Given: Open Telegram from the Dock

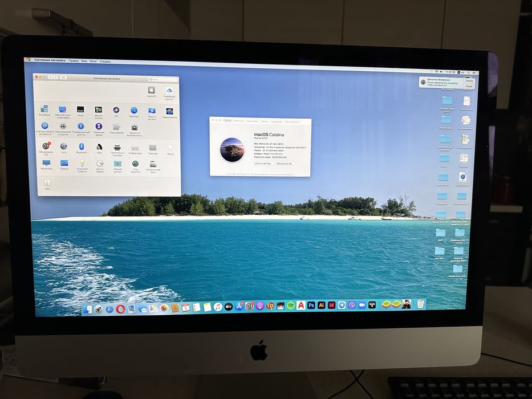Looking at the screenshot, I should [x=342, y=305].
